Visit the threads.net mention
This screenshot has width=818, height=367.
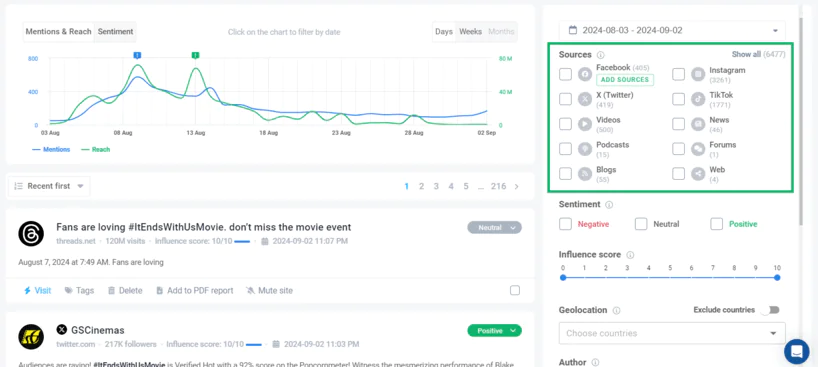pyautogui.click(x=38, y=290)
